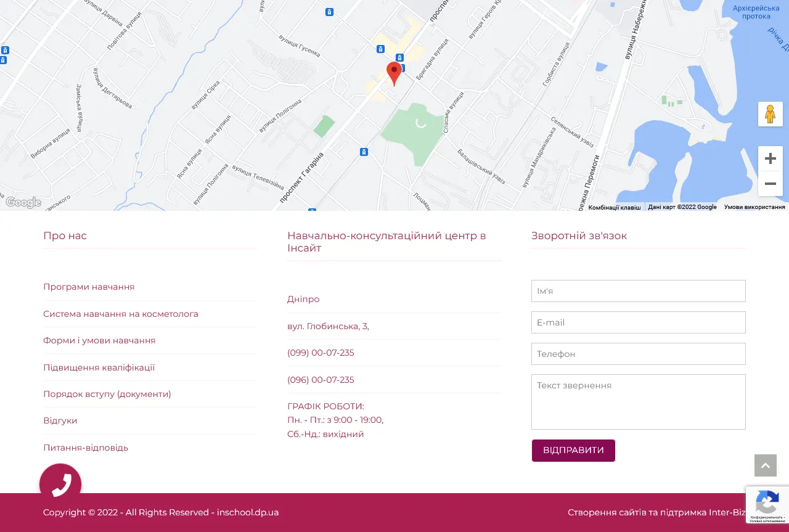789x532 pixels.
Task: Open the Google logo on the map
Action: click(23, 203)
